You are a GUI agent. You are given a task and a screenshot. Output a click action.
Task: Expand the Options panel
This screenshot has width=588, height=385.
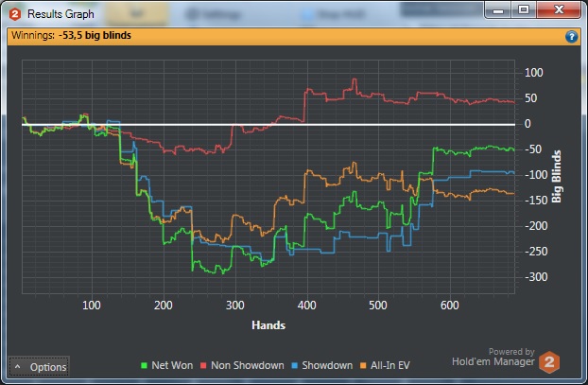(39, 367)
